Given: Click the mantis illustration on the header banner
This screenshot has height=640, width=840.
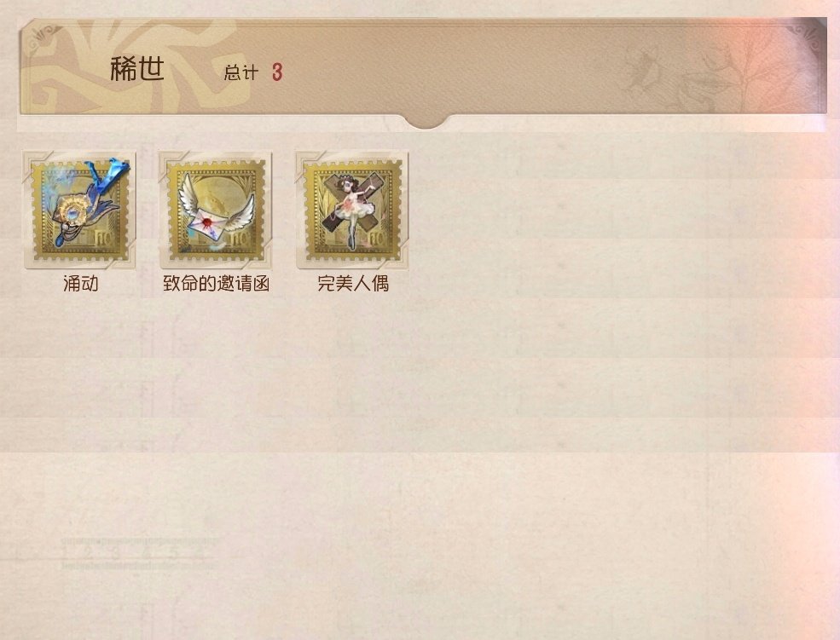Looking at the screenshot, I should tap(643, 66).
